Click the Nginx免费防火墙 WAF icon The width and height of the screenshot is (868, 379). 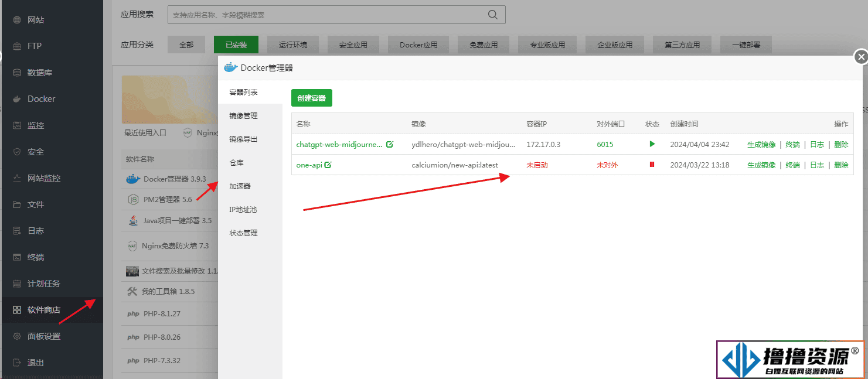[x=132, y=246]
